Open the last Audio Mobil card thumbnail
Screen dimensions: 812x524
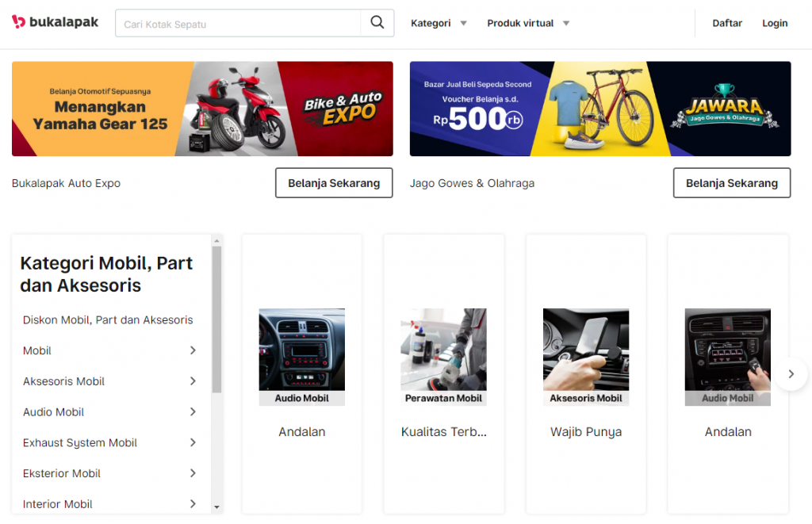[x=728, y=357]
